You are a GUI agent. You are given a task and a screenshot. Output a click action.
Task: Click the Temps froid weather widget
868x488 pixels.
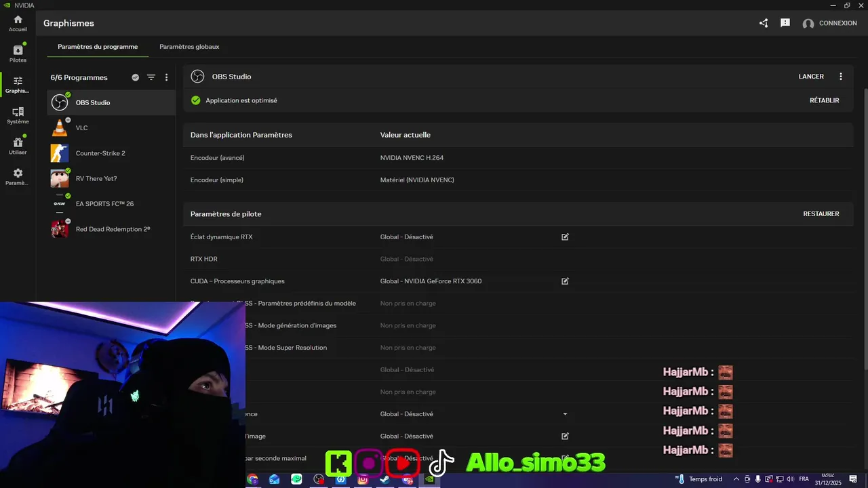[698, 479]
